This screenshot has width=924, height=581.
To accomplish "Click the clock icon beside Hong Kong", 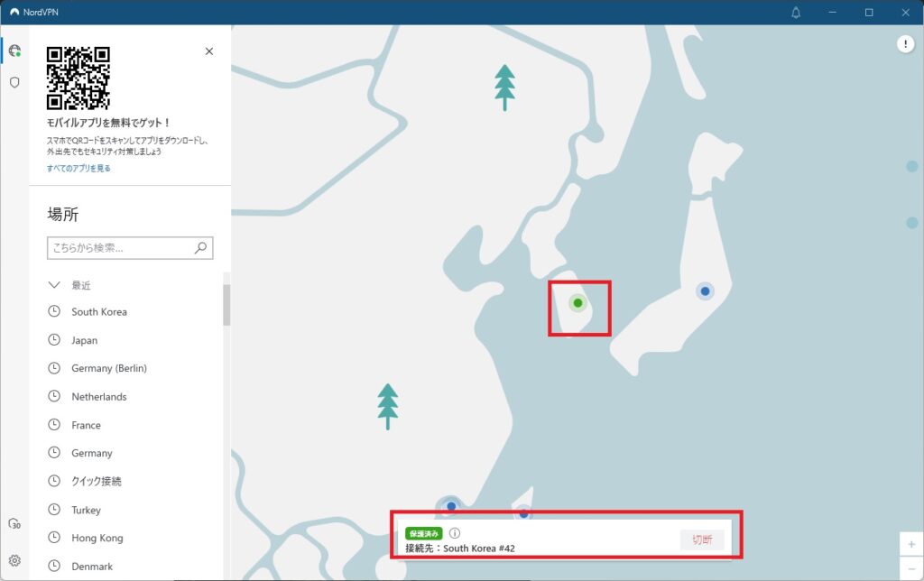I will pos(54,538).
